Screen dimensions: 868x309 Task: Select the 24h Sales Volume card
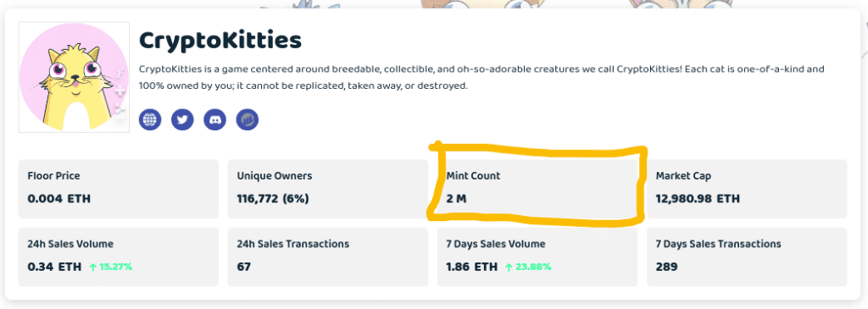pos(119,257)
